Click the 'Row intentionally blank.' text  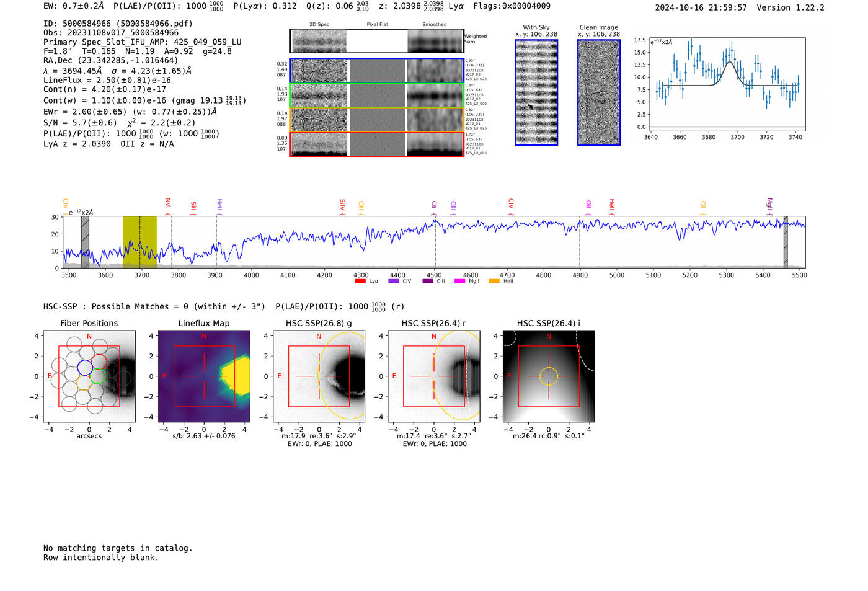(101, 558)
